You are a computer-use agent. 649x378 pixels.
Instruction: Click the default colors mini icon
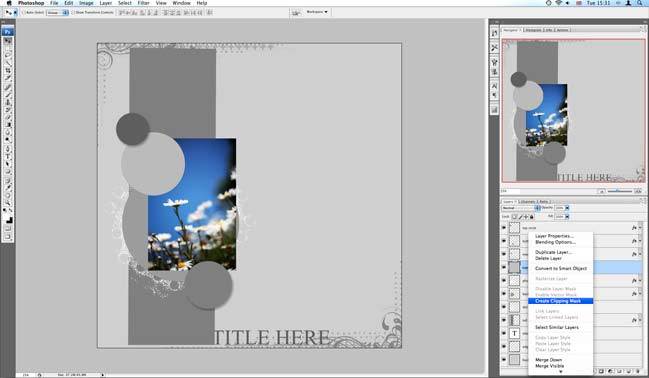click(5, 211)
